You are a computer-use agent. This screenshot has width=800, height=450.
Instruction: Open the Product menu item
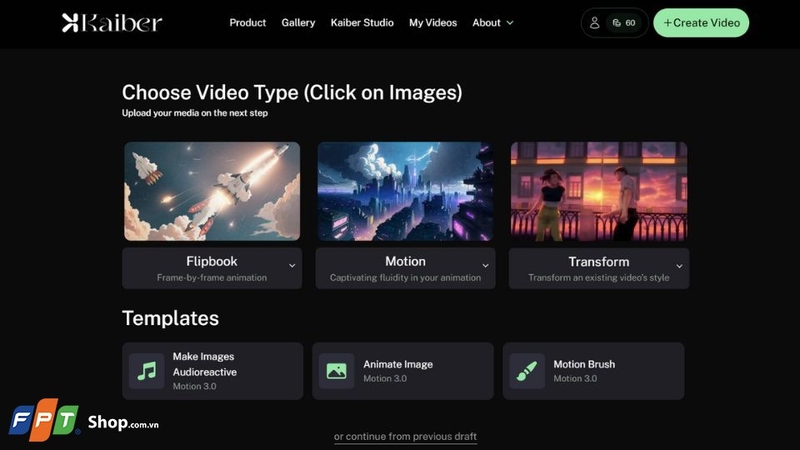[247, 23]
